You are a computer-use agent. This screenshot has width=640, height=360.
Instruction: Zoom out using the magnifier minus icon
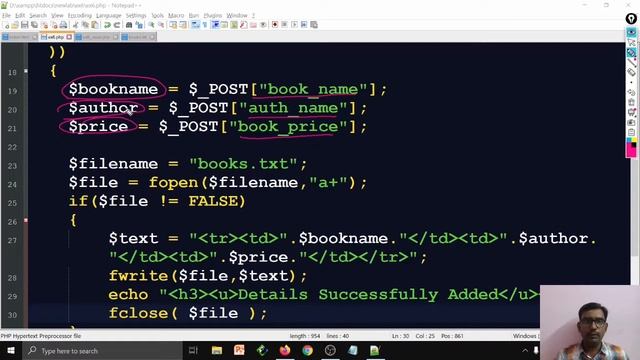click(x=161, y=25)
